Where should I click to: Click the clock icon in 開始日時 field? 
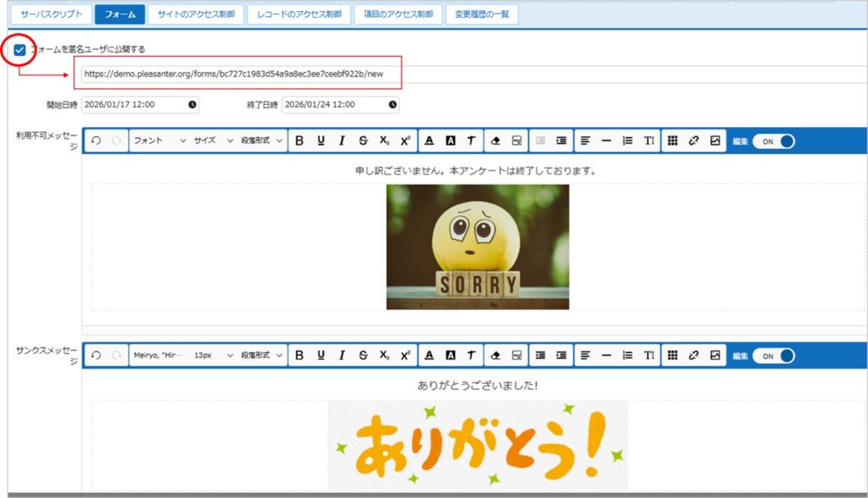[192, 105]
